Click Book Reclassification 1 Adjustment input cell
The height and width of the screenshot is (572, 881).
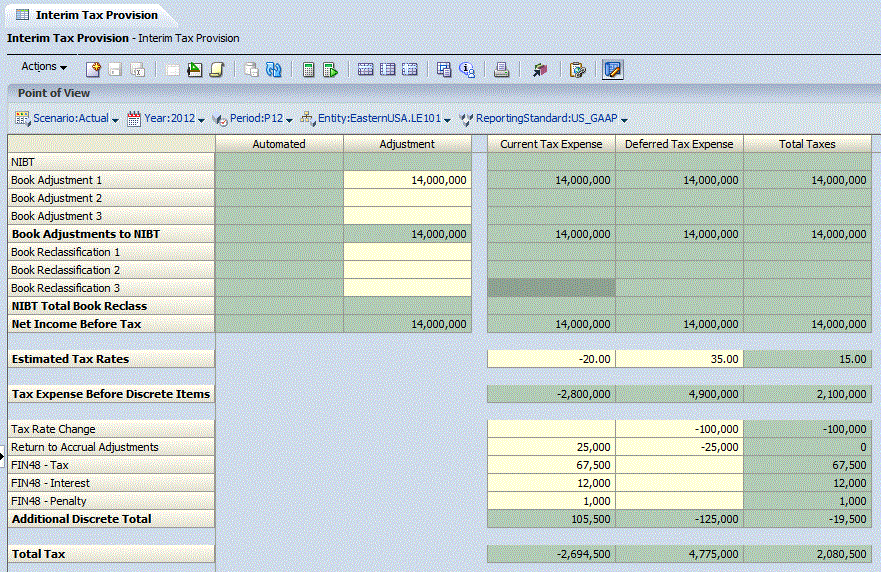point(407,252)
